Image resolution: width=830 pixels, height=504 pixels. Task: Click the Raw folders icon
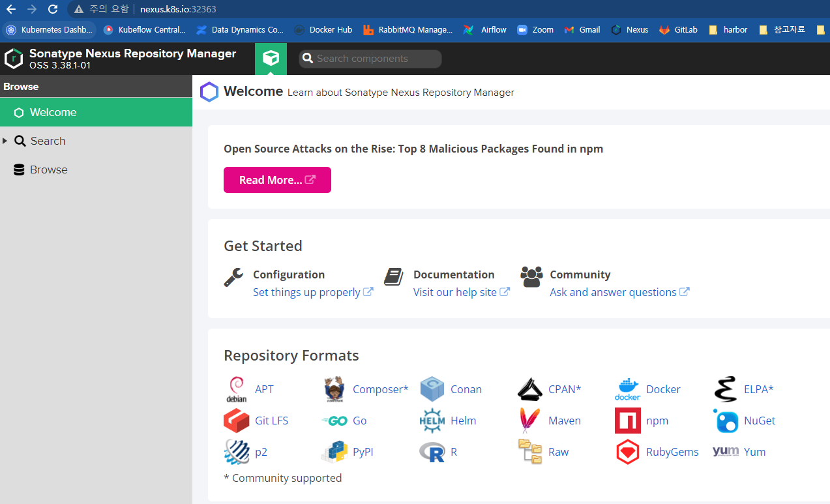530,451
